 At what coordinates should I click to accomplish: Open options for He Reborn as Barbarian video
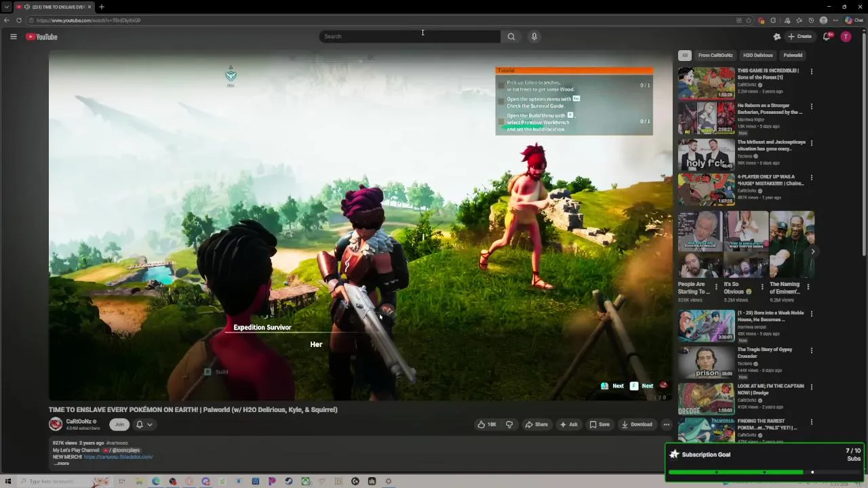point(811,106)
